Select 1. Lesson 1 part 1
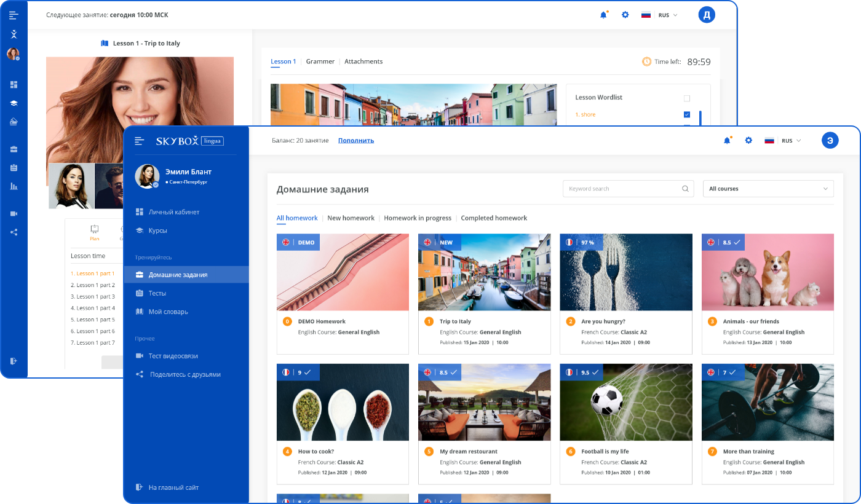 click(x=93, y=274)
